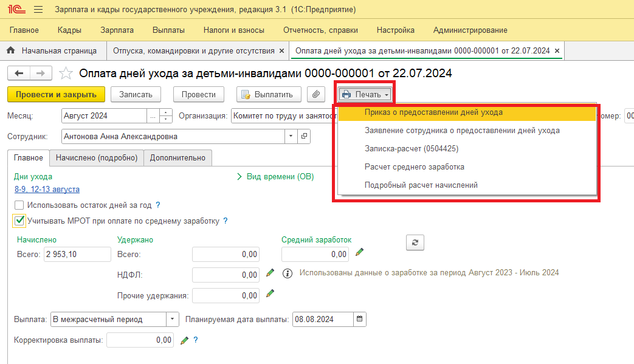Open the Выплаты section menu
Screen dimensions: 634x364
click(x=168, y=30)
